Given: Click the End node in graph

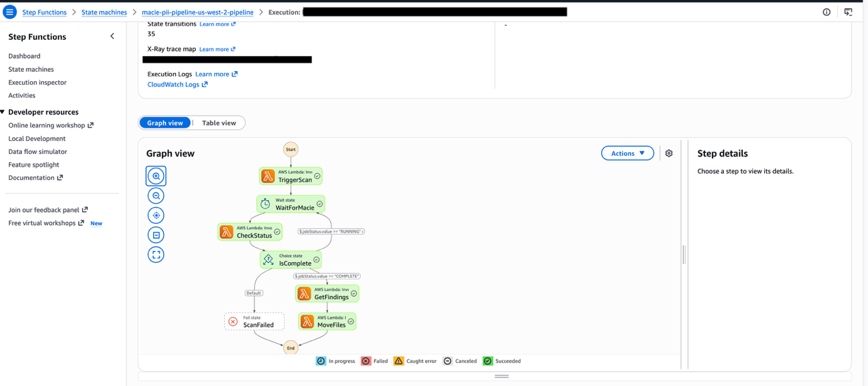Looking at the screenshot, I should coord(290,347).
